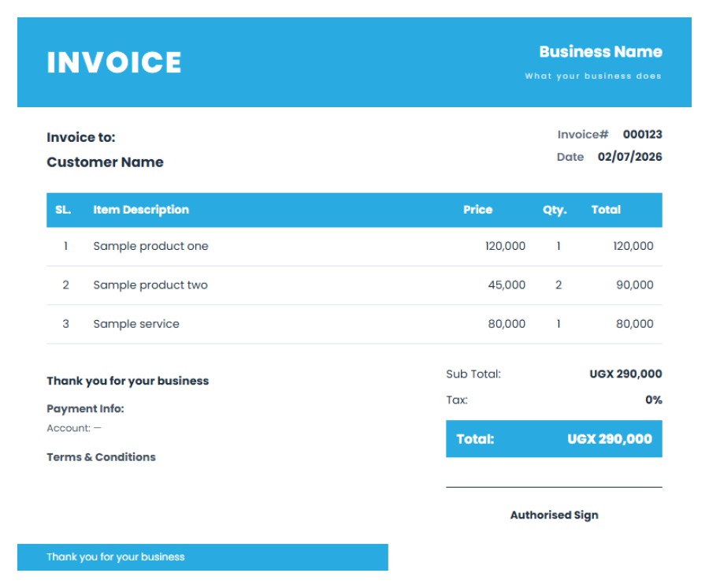The image size is (709, 588).
Task: Select the 0% tax value
Action: pos(654,400)
